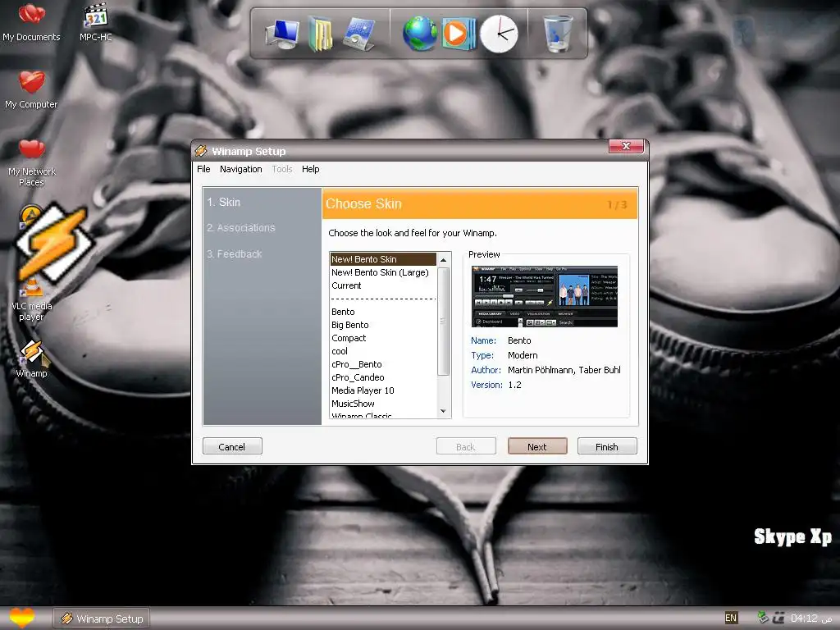This screenshot has height=630, width=840.
Task: Select 'Current' skin entry
Action: (383, 285)
